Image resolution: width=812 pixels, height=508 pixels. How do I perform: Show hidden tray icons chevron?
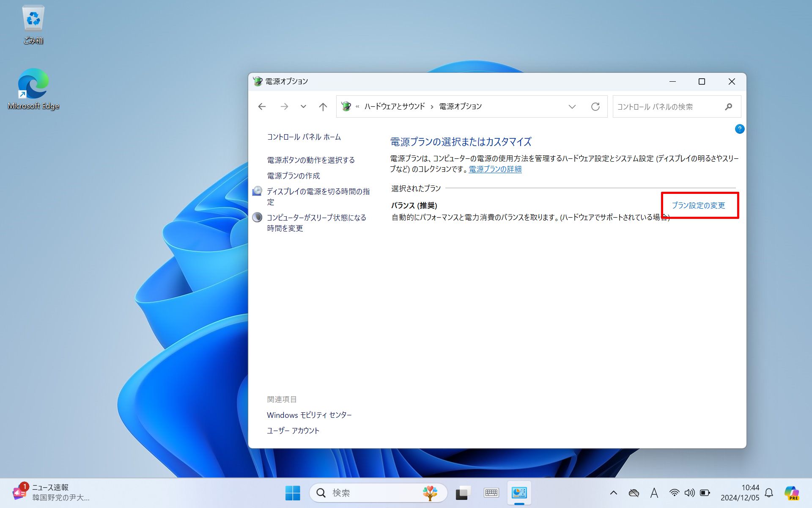614,493
